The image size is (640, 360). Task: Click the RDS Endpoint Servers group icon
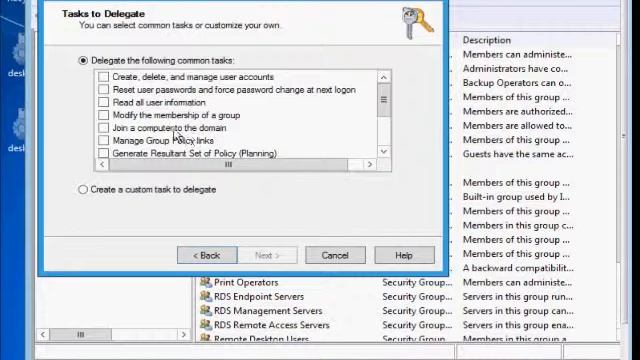click(x=206, y=296)
